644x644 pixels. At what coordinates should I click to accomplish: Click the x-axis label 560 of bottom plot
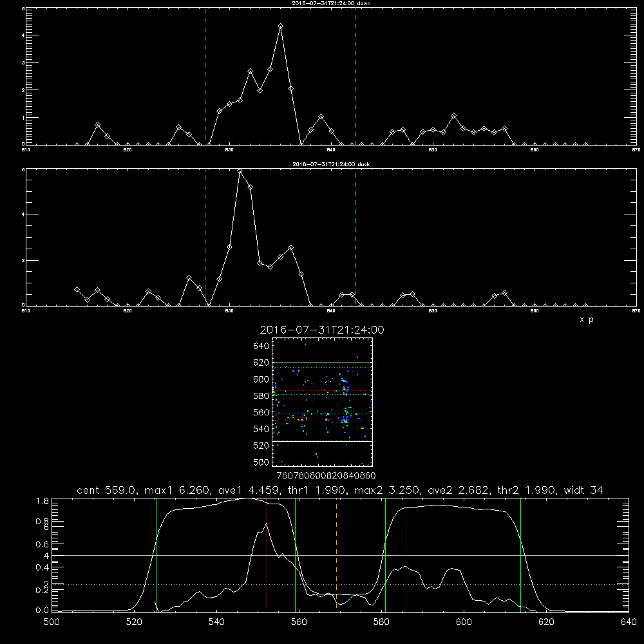pos(299,622)
